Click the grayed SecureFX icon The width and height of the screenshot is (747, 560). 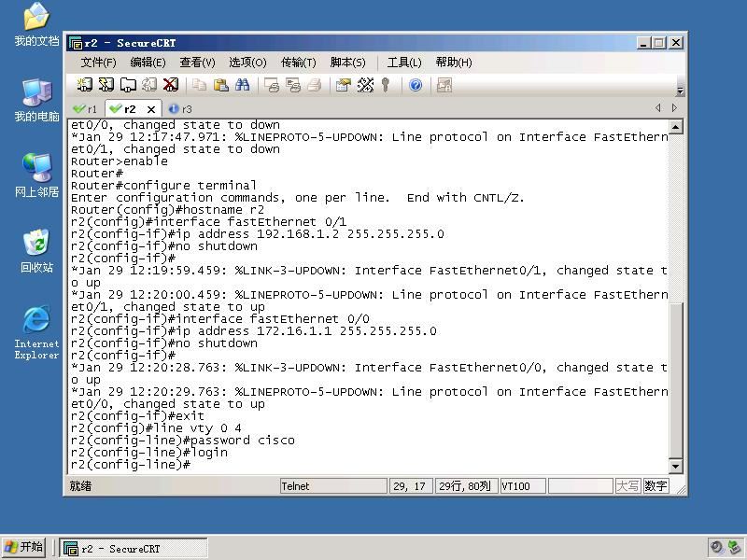point(444,85)
